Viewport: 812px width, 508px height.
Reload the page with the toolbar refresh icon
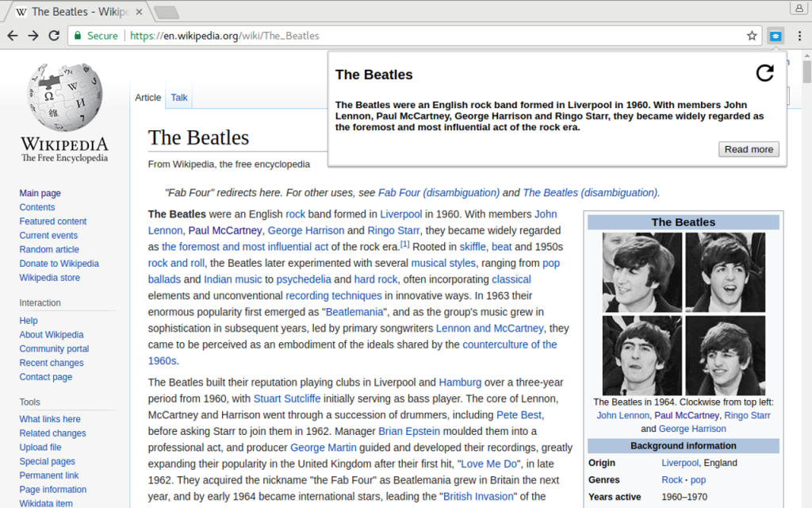click(54, 36)
